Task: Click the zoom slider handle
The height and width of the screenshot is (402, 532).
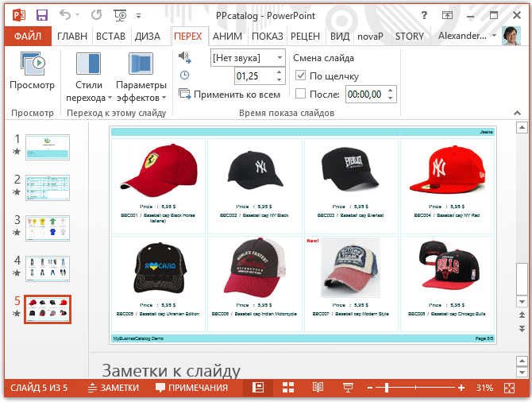Action: tap(387, 388)
